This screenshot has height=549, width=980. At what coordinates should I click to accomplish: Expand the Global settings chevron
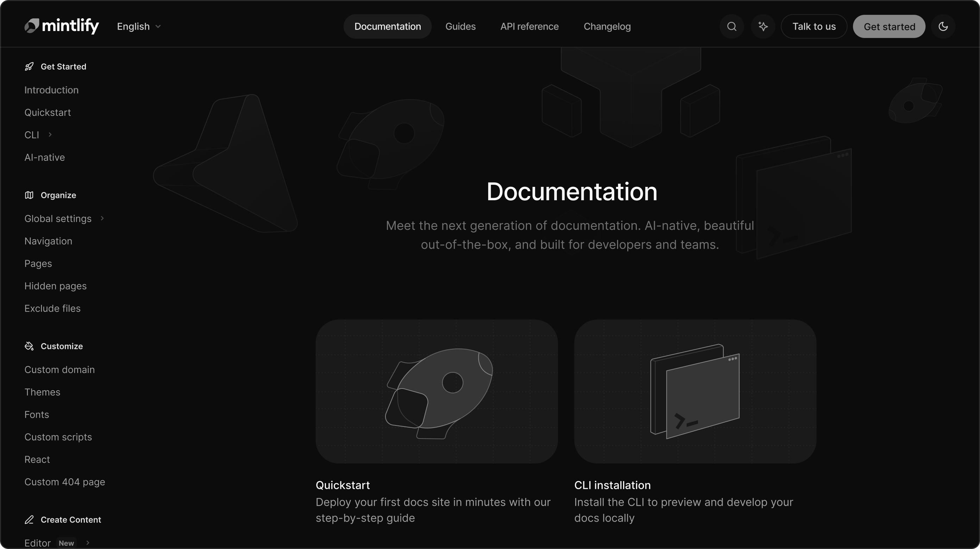[102, 219]
